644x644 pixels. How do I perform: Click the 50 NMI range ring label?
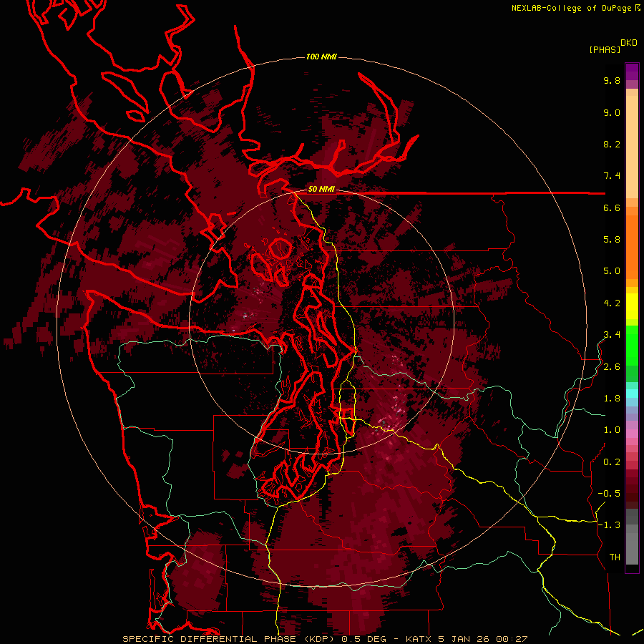coord(321,190)
